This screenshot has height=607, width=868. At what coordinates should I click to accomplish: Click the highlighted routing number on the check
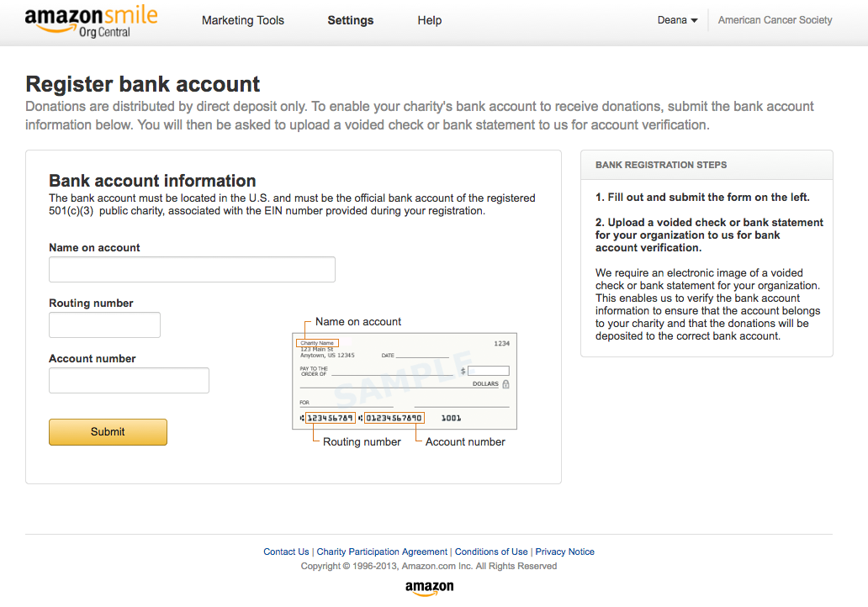pos(330,417)
